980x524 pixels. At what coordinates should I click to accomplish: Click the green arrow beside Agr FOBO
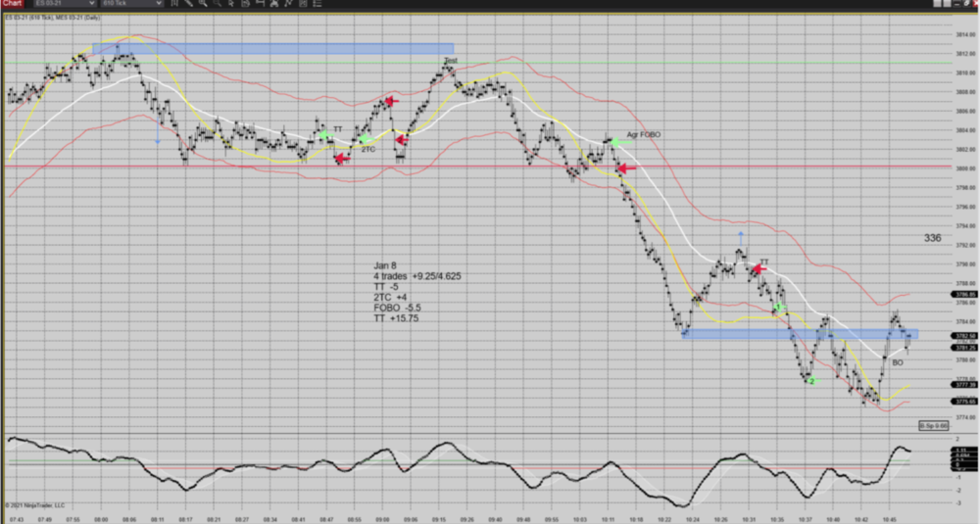618,142
